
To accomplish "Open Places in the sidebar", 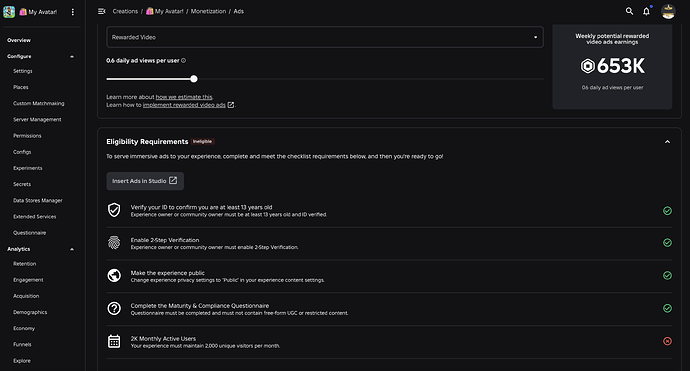I will coord(21,87).
